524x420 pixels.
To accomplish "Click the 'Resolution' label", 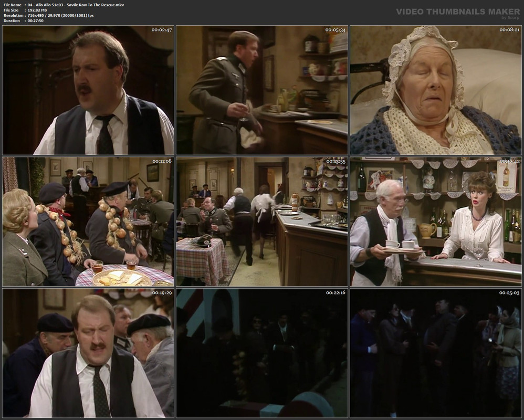I will 13,15.
